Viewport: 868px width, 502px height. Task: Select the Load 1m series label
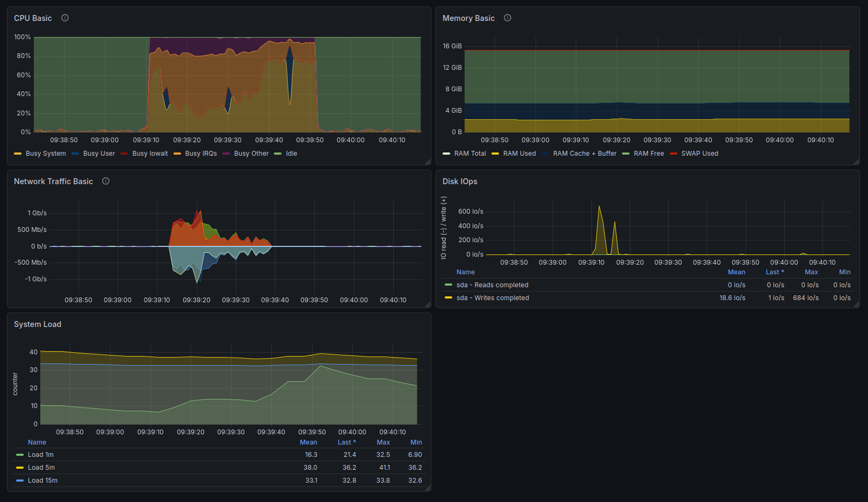41,455
